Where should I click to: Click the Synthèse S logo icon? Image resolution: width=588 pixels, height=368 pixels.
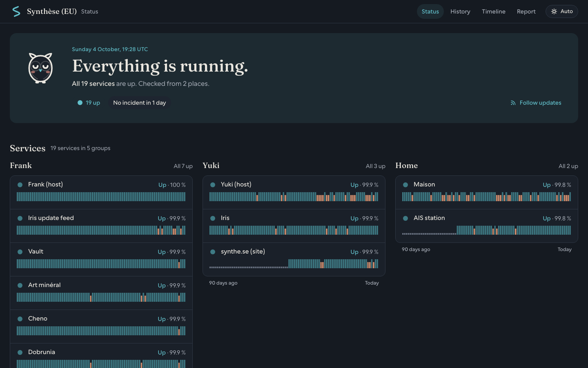16,11
